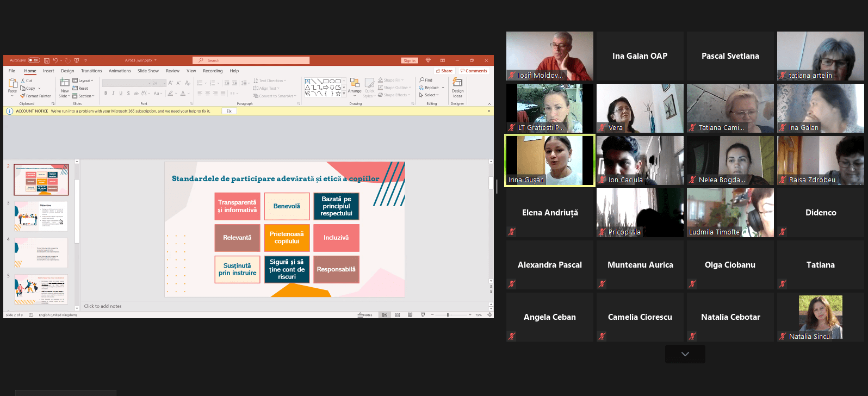Click the Save icon in title bar
The image size is (868, 396).
47,60
